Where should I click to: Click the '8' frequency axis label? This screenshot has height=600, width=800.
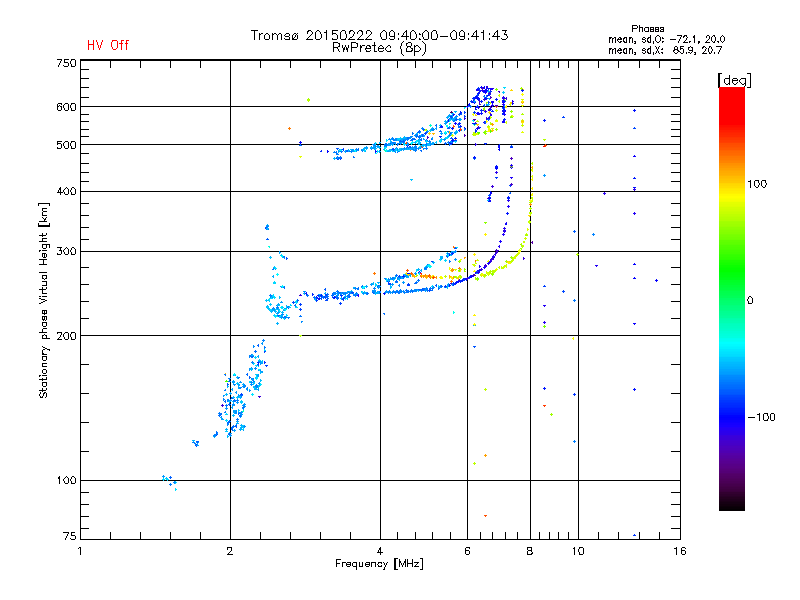pos(530,551)
